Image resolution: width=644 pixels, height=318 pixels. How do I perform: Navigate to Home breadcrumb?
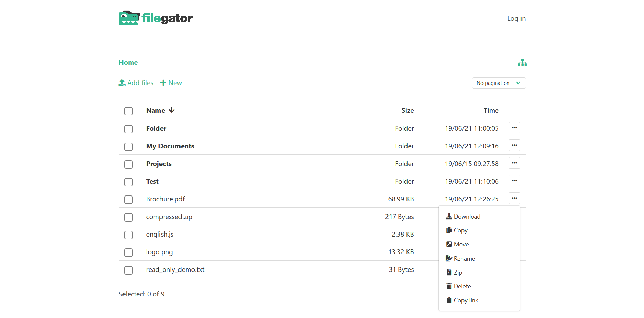[128, 62]
